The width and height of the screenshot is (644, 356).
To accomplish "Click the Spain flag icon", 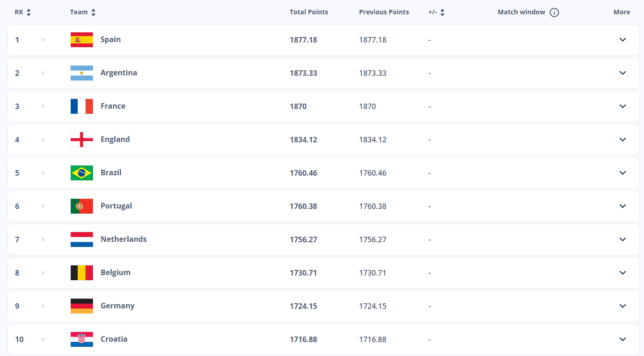I will point(82,40).
